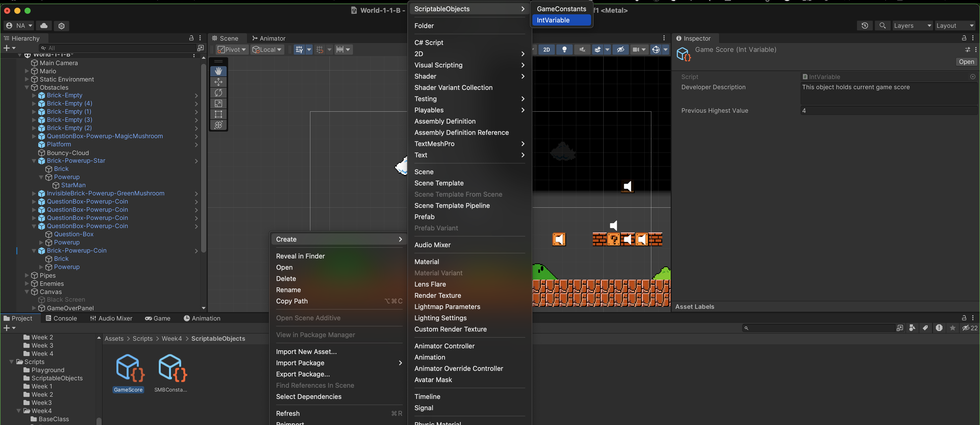Open the global search magnifier icon

pyautogui.click(x=883, y=26)
